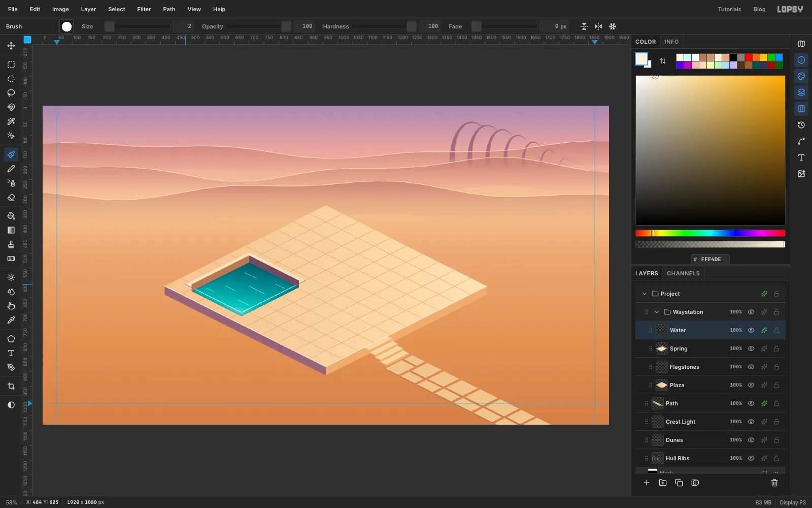Select the Eyedropper tool
812x508 pixels.
11,320
